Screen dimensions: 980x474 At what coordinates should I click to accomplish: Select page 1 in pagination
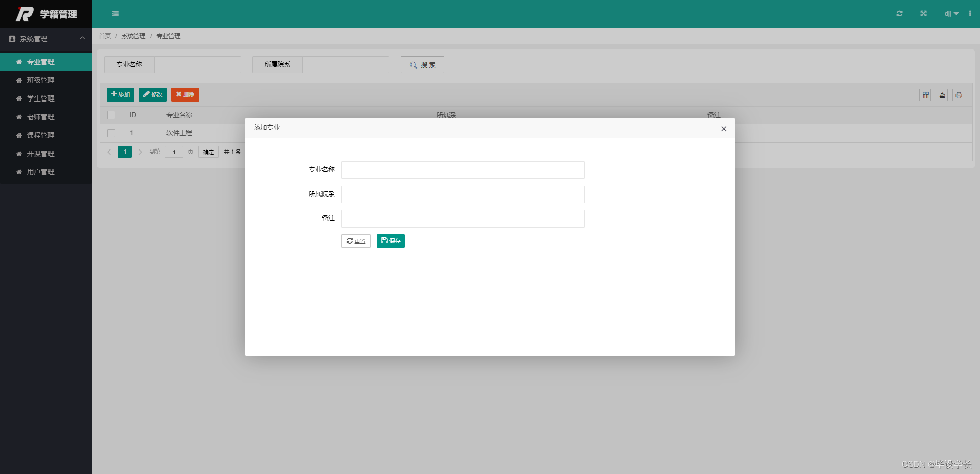pyautogui.click(x=125, y=152)
